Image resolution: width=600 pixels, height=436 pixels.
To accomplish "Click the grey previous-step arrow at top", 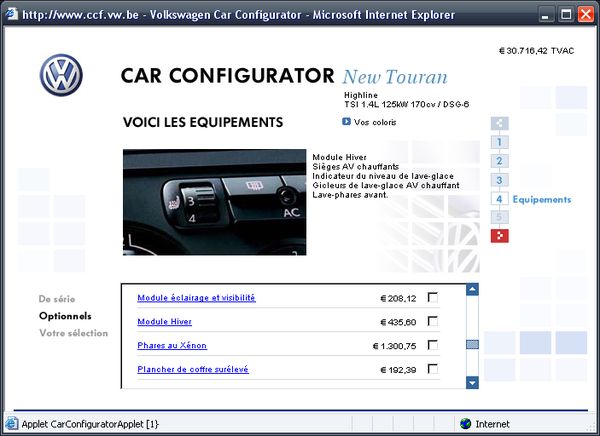I will pyautogui.click(x=500, y=124).
